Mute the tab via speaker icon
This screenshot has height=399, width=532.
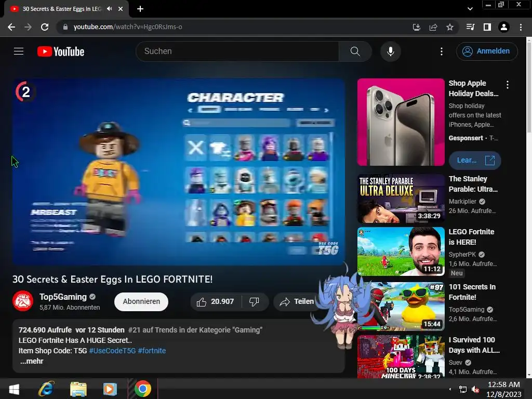click(x=109, y=9)
